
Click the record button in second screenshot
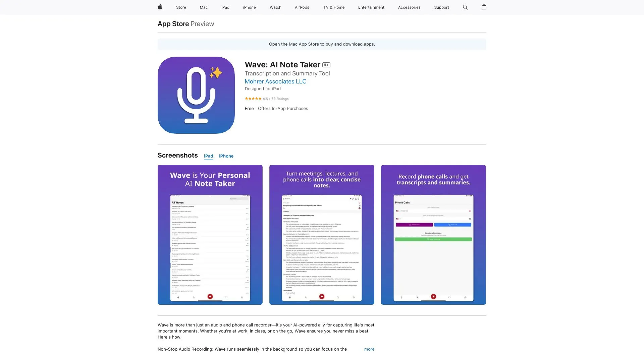(x=322, y=297)
